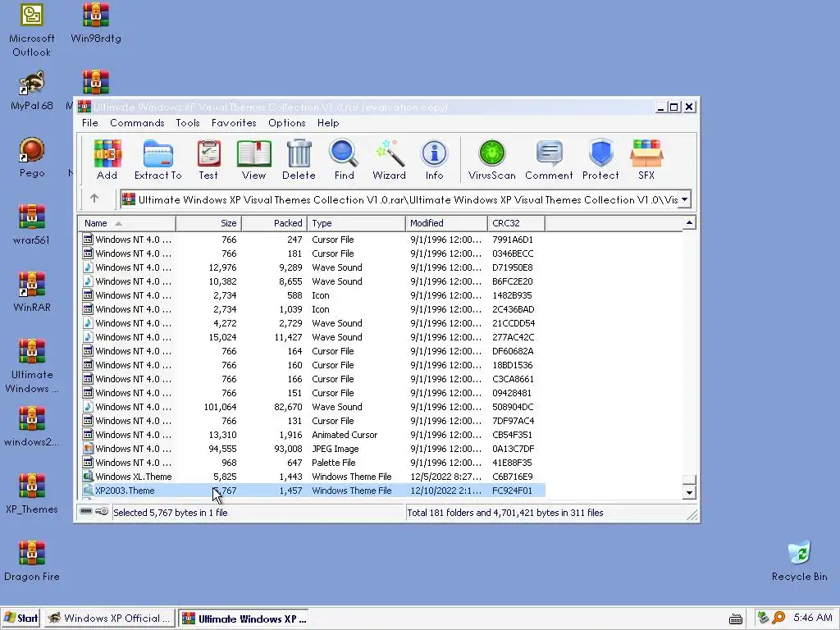Click Ultimate Windows XP taskbar button
This screenshot has width=840, height=630.
coord(244,619)
